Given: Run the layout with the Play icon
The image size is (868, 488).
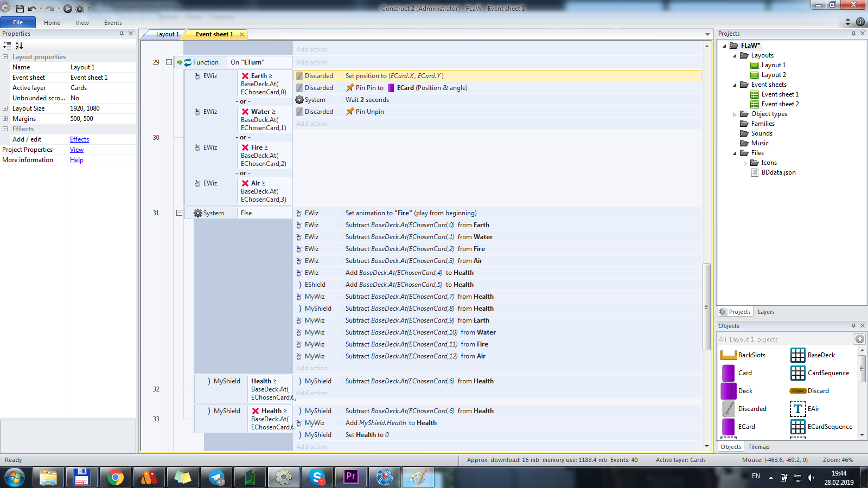Looking at the screenshot, I should (x=68, y=9).
